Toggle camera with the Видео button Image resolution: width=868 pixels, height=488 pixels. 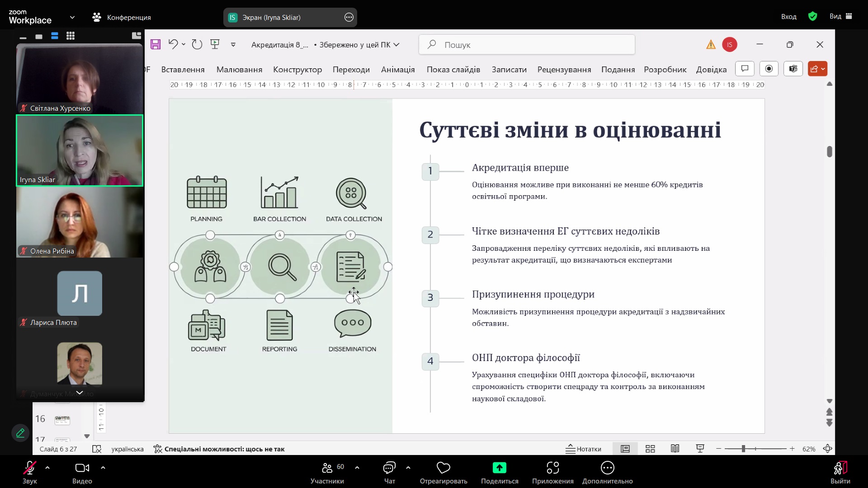pos(82,468)
